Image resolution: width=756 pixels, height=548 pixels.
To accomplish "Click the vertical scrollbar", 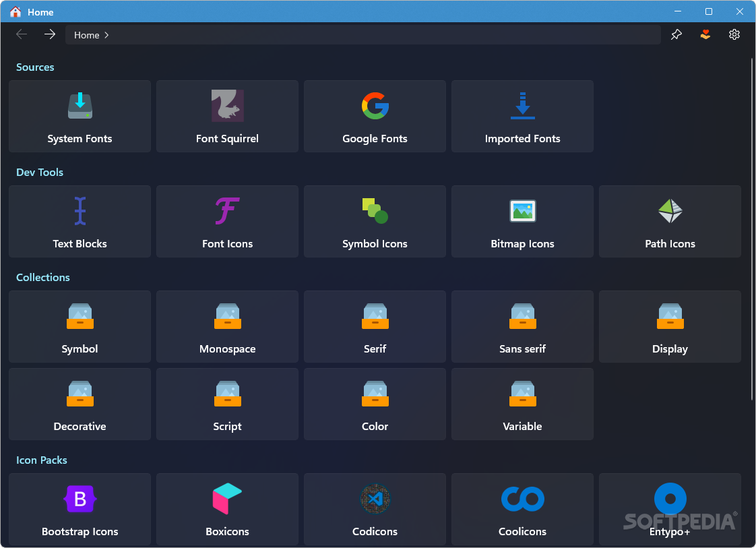I will tap(752, 229).
